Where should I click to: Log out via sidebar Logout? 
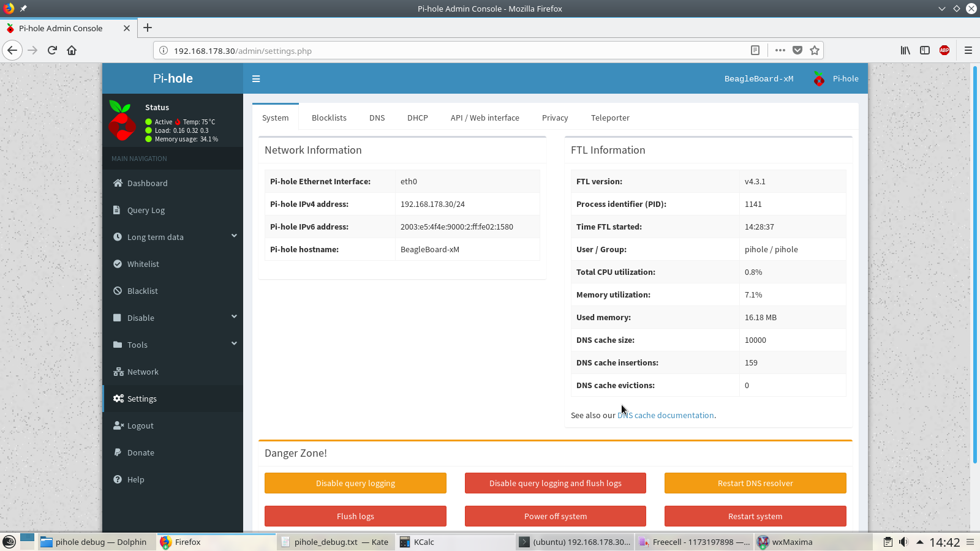173,425
